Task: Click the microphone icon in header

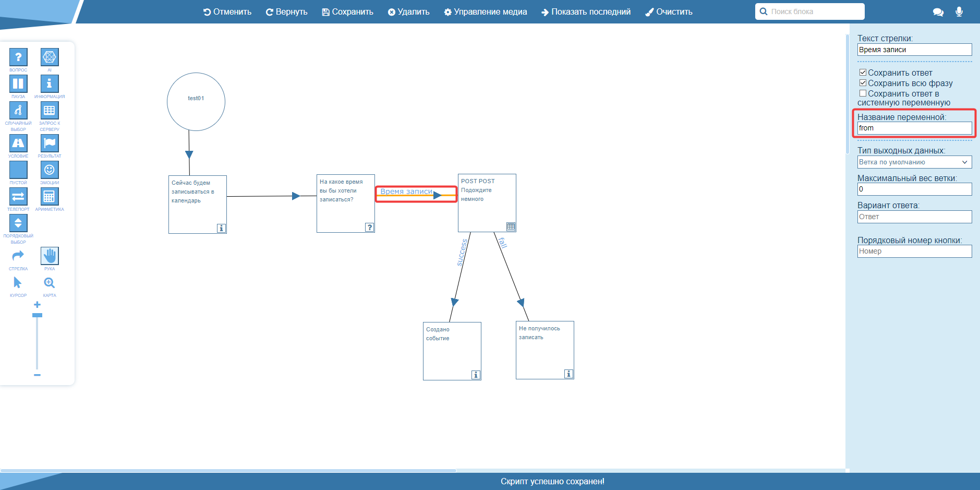Action: click(x=959, y=11)
